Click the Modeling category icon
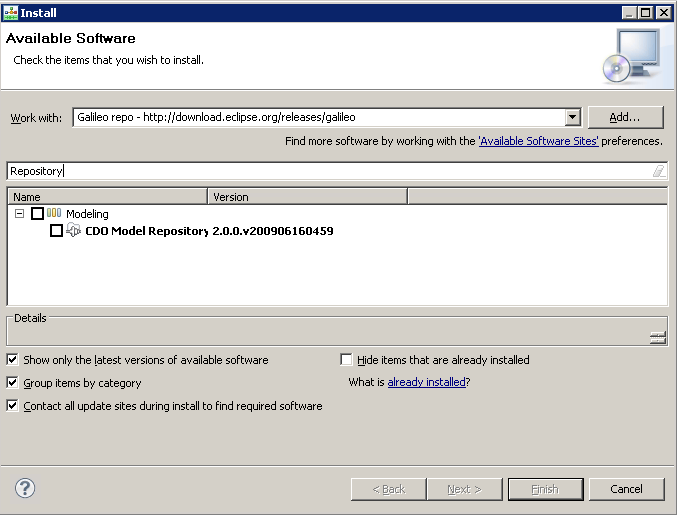The width and height of the screenshot is (677, 515). point(54,213)
